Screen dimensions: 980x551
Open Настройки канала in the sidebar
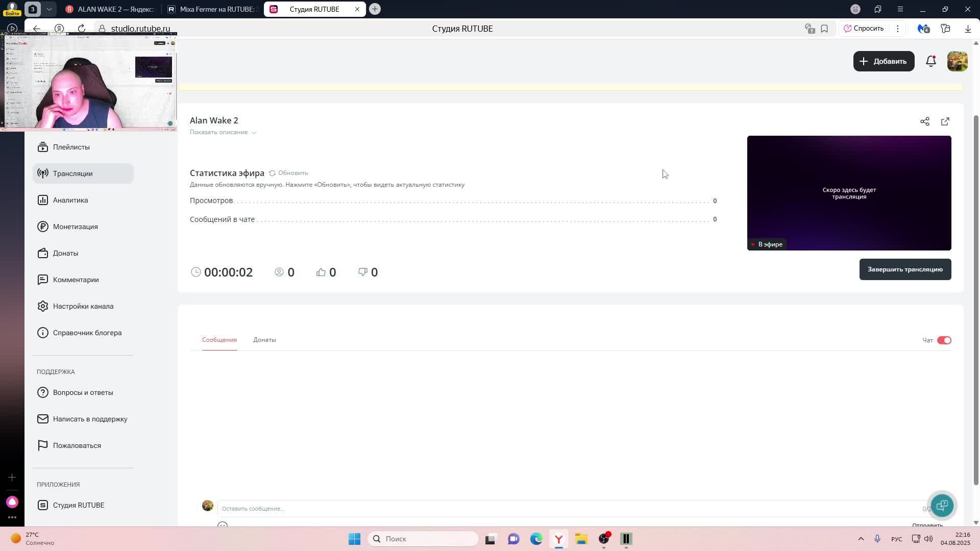pos(83,306)
